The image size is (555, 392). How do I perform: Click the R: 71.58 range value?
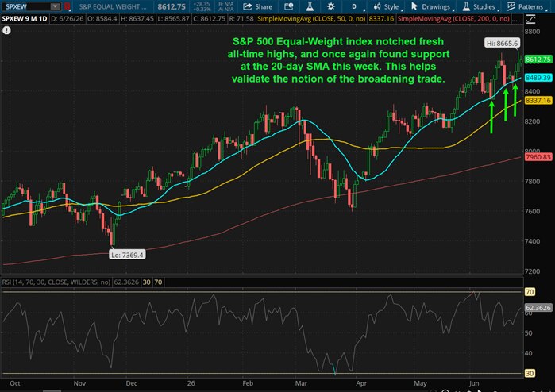click(x=241, y=19)
